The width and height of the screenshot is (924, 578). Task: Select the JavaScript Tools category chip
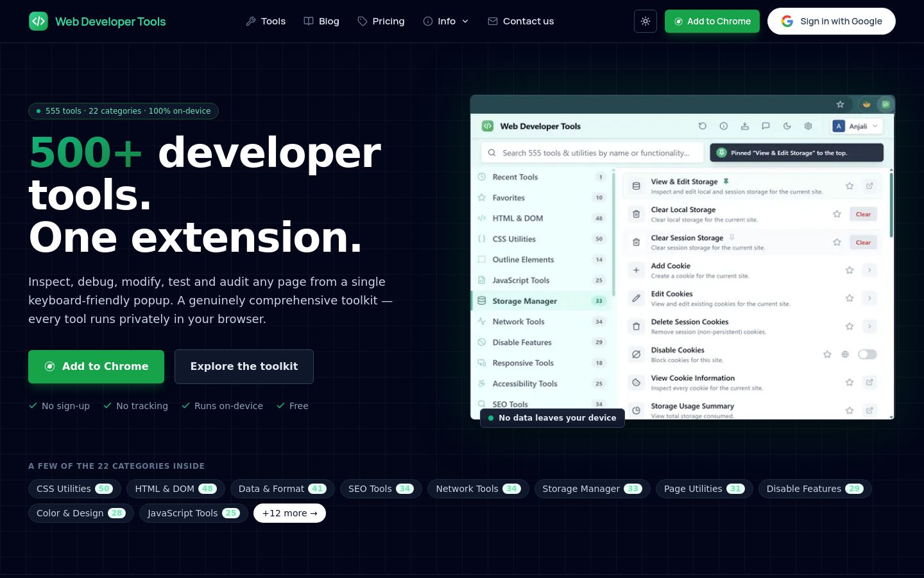[x=194, y=513]
